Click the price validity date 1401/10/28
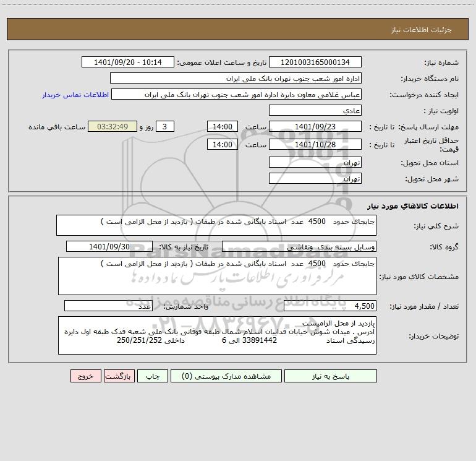Viewport: 476px width, 461px height. click(315, 144)
